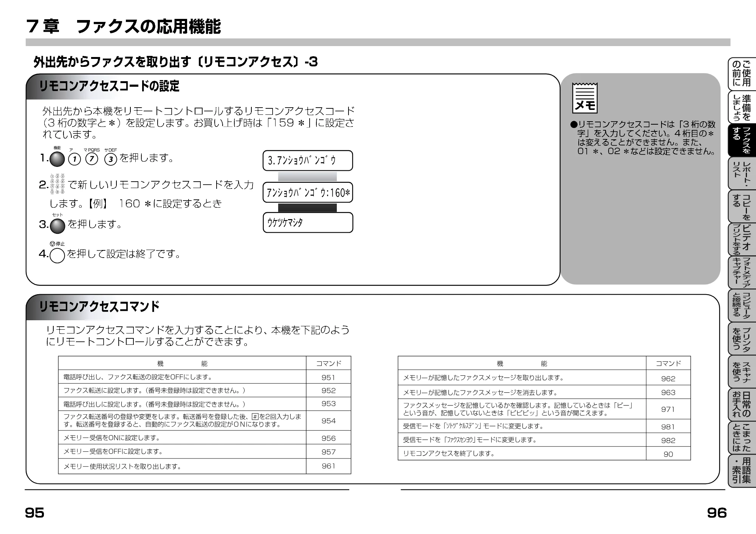The width and height of the screenshot is (756, 534).
Task: Click command code 971 in the right table
Action: coord(668,409)
